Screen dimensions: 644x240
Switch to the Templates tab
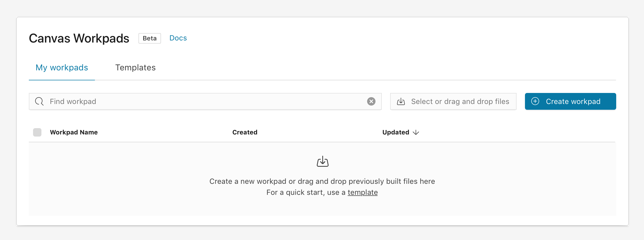coord(135,68)
